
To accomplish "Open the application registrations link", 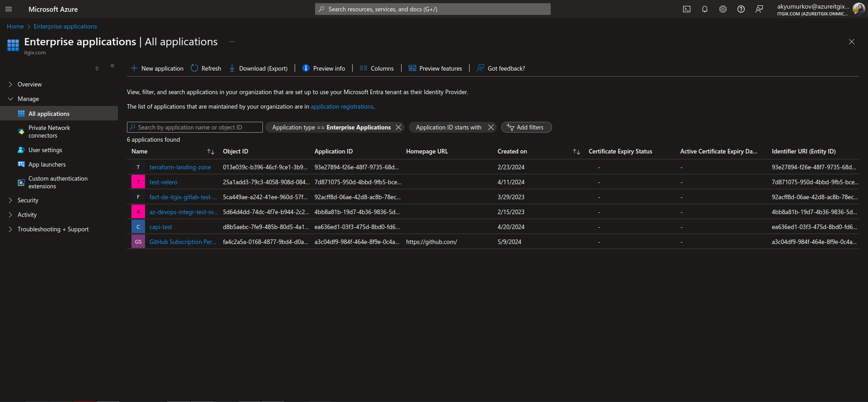I will 342,106.
